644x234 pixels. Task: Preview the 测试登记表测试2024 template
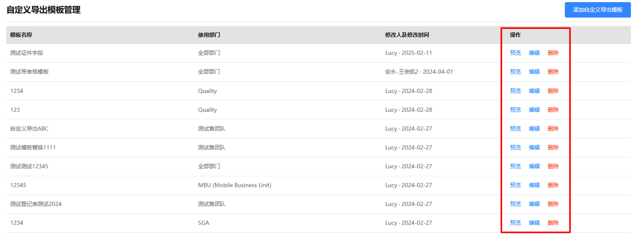[516, 204]
